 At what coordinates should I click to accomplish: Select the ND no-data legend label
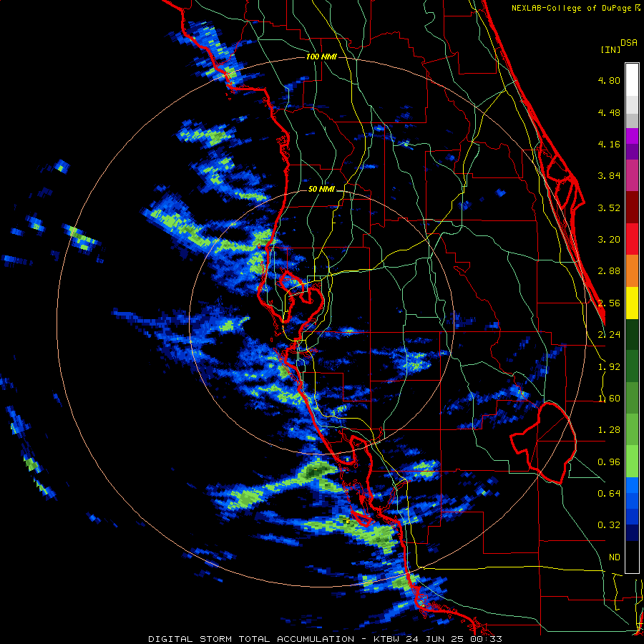click(615, 557)
